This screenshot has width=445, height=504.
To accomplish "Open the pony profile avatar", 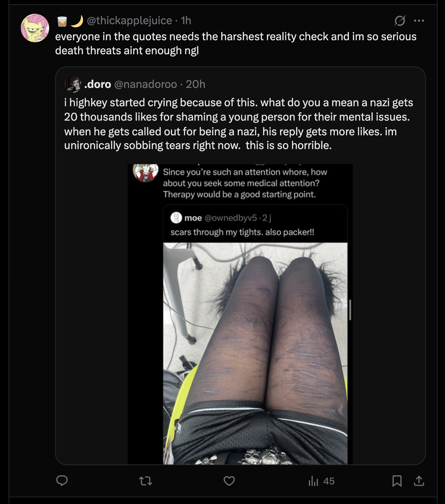I will 35,28.
